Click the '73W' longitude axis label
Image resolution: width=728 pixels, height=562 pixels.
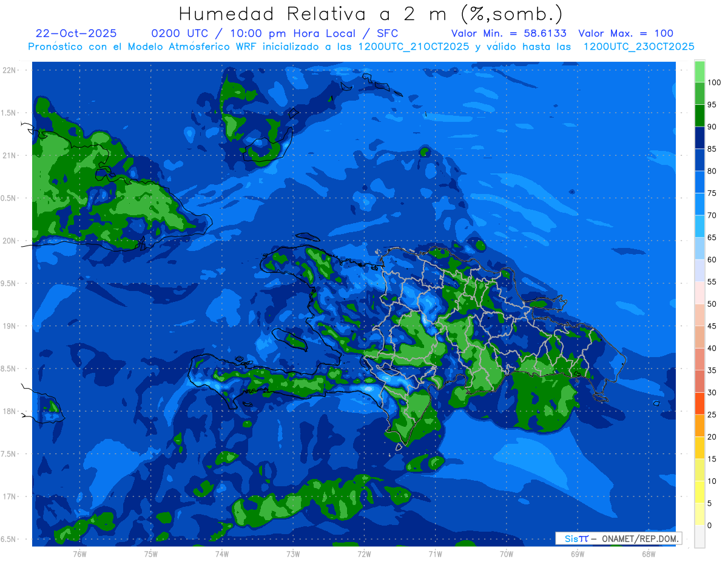click(293, 554)
